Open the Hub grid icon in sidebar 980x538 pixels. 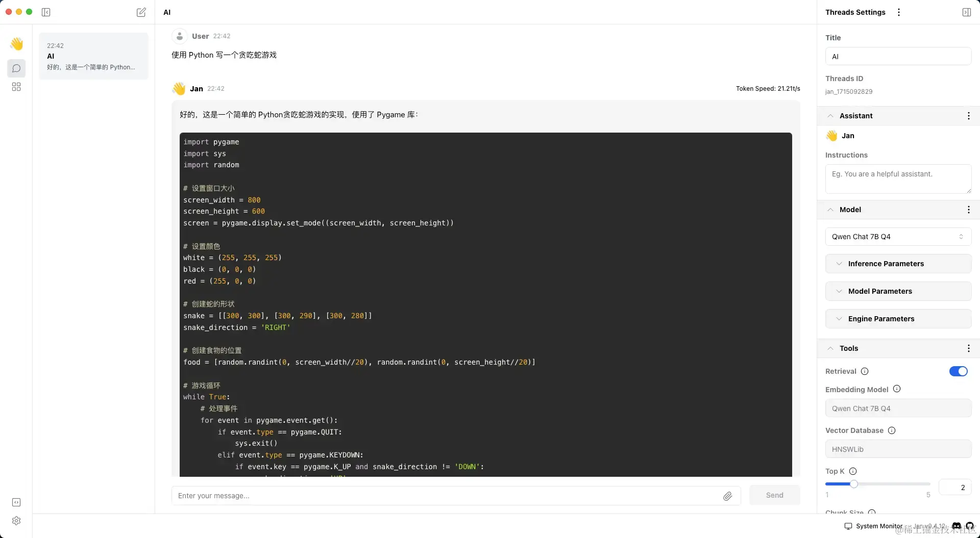pyautogui.click(x=16, y=87)
